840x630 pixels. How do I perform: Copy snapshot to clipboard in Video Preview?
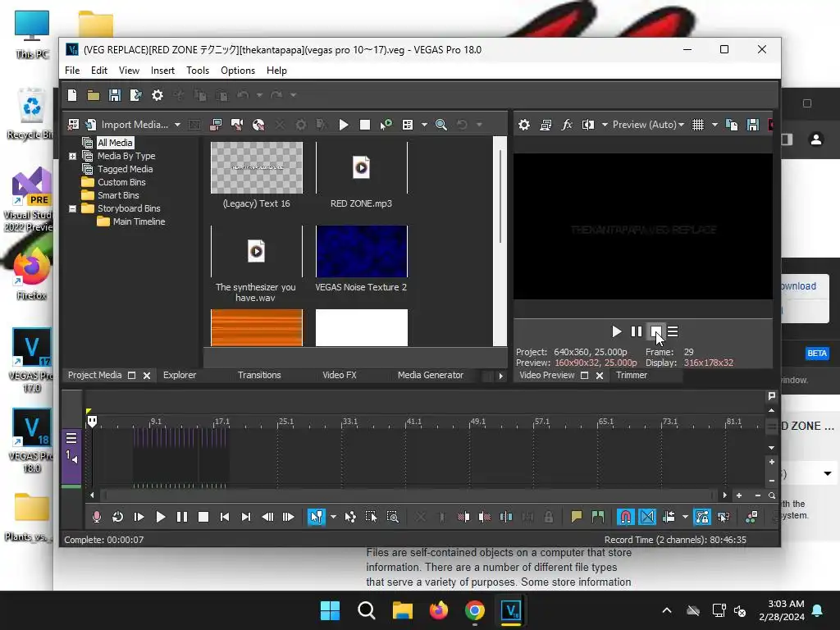[x=731, y=125]
